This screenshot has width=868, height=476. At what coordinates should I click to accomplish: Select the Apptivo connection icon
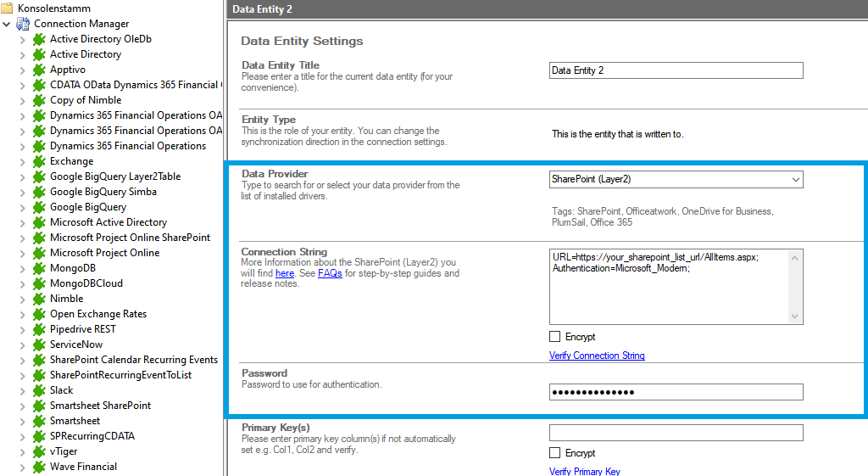click(x=39, y=70)
